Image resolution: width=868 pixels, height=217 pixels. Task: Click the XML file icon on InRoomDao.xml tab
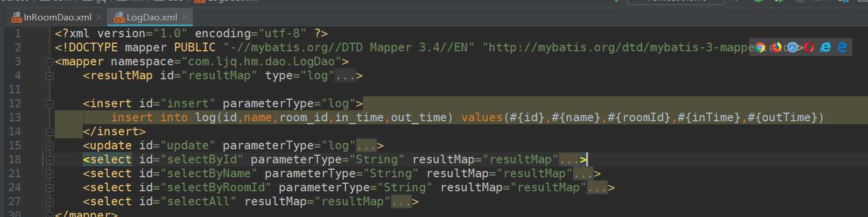(x=16, y=17)
